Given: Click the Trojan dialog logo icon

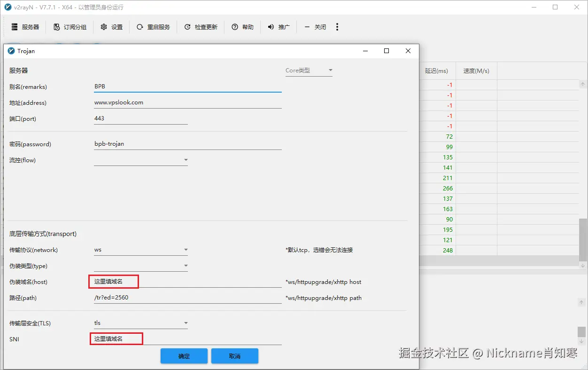Looking at the screenshot, I should (11, 51).
